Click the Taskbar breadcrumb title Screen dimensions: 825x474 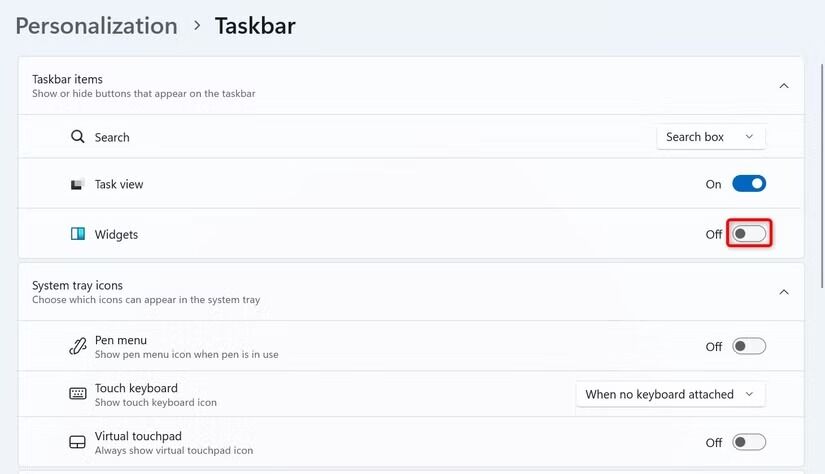tap(255, 26)
